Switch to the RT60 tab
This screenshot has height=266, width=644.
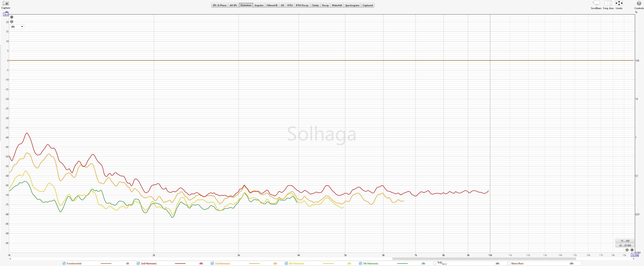tap(290, 5)
